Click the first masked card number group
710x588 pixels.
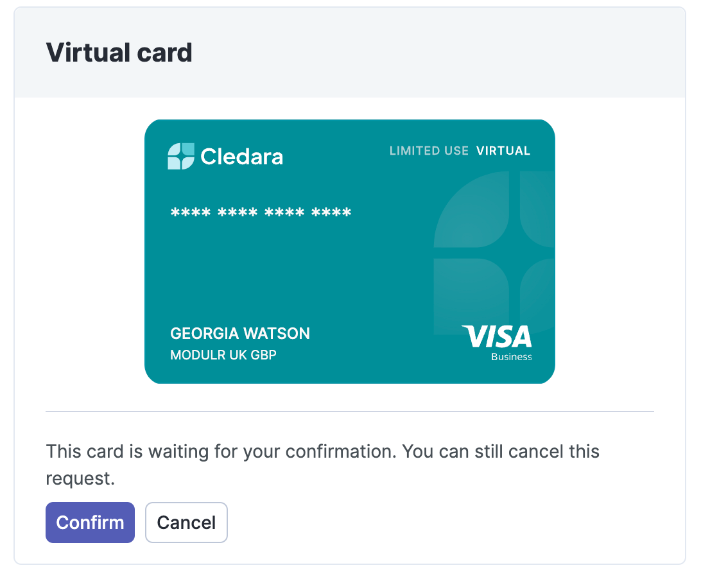click(190, 213)
